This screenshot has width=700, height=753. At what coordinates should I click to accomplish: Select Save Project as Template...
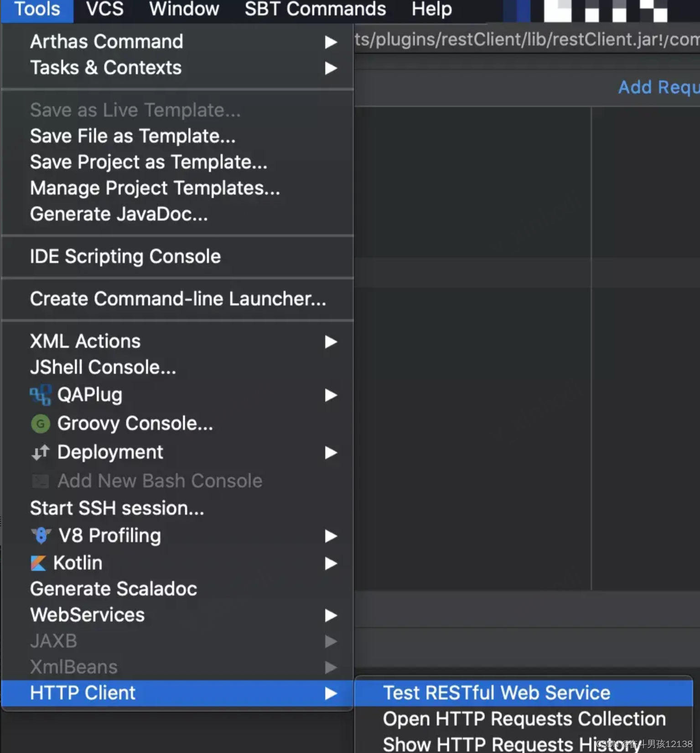coord(177,162)
